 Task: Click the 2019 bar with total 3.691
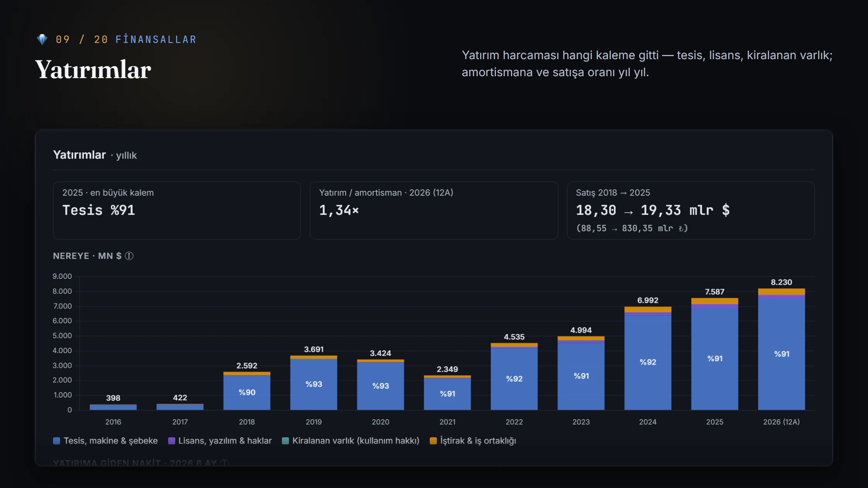pyautogui.click(x=314, y=383)
